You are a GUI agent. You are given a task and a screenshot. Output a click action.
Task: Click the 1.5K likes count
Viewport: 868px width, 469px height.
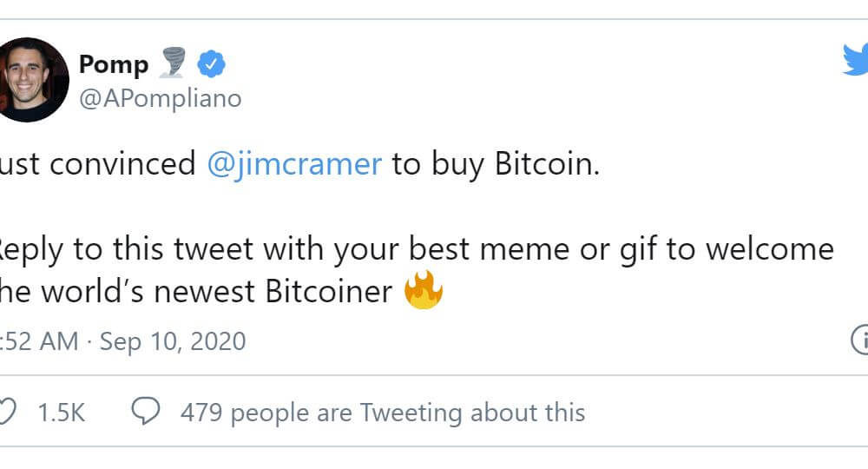pyautogui.click(x=61, y=413)
